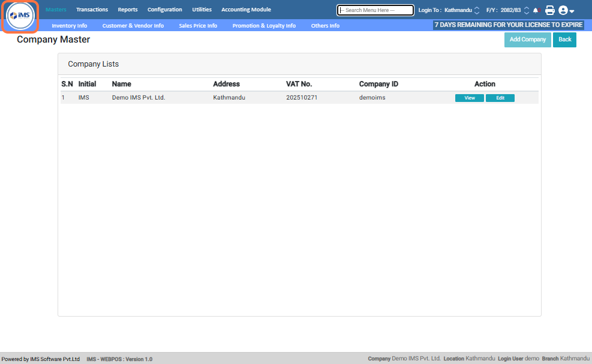This screenshot has height=364, width=592.
Task: Open the notifications bell icon
Action: coord(536,10)
